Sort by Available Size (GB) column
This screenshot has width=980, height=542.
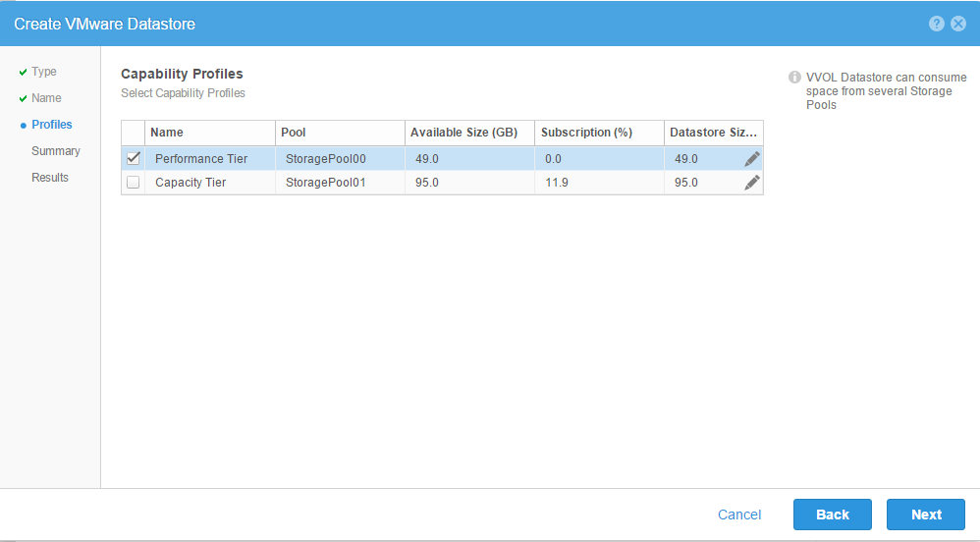(x=470, y=133)
